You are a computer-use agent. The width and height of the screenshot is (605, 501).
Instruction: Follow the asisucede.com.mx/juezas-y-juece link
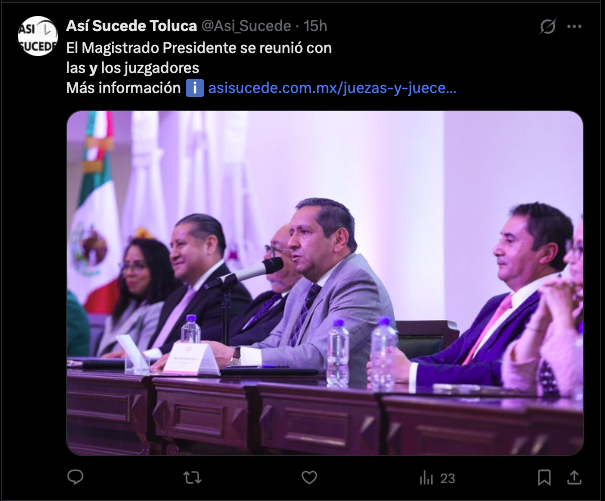pyautogui.click(x=332, y=88)
